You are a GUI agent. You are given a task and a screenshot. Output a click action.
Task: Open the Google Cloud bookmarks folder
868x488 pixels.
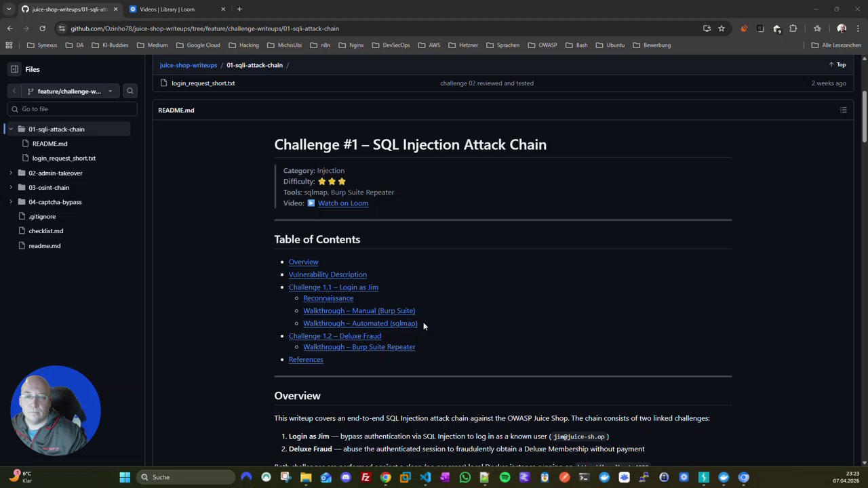coord(198,45)
